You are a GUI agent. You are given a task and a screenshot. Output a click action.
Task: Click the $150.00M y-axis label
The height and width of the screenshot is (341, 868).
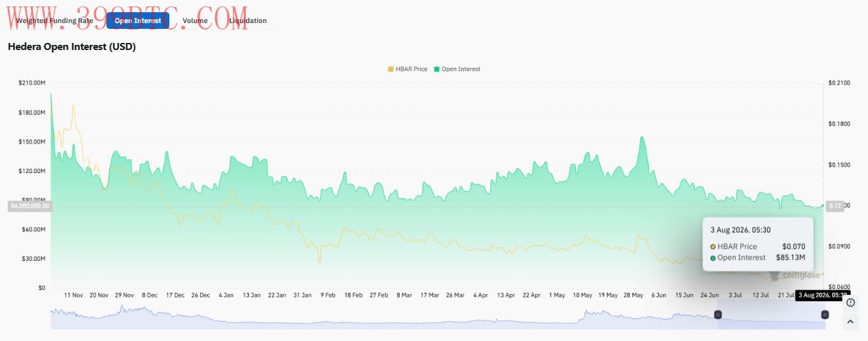[x=31, y=142]
